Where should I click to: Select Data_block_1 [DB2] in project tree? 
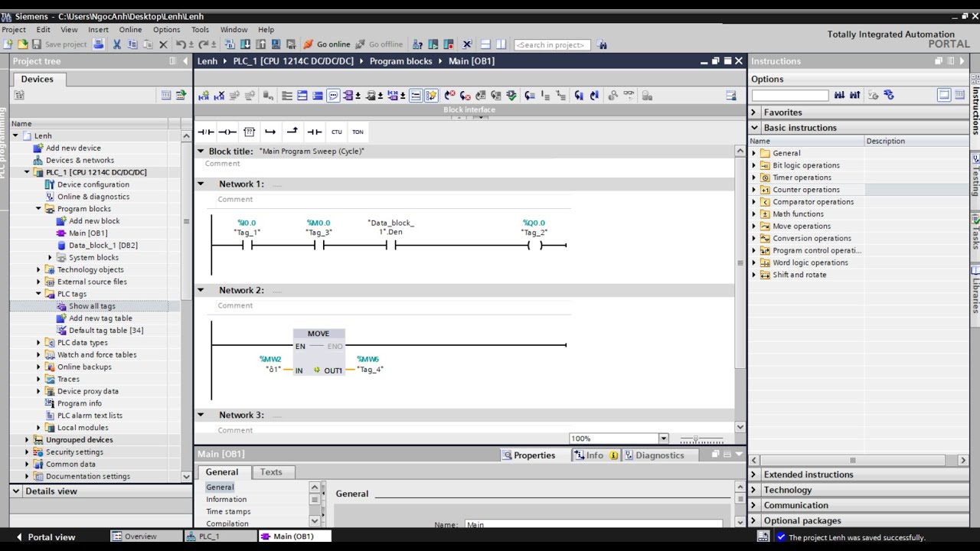tap(103, 245)
